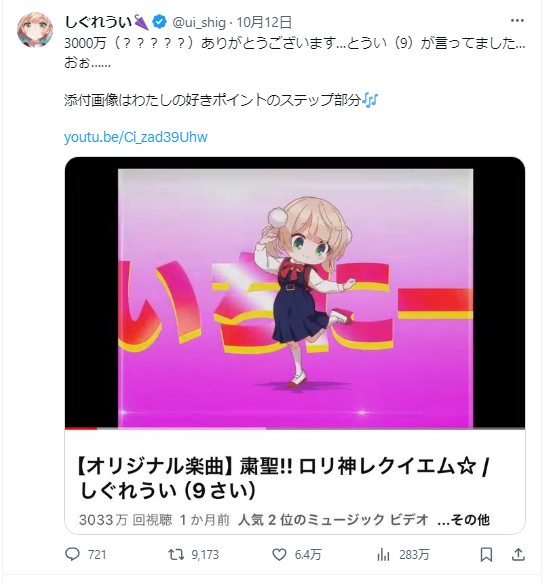
Task: Like the tweet with heart icon
Action: click(x=279, y=555)
